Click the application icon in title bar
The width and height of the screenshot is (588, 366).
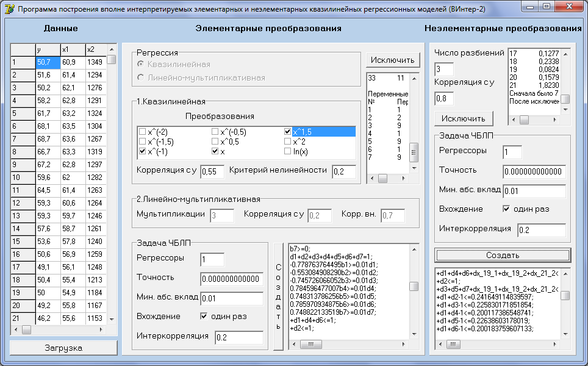9,10
